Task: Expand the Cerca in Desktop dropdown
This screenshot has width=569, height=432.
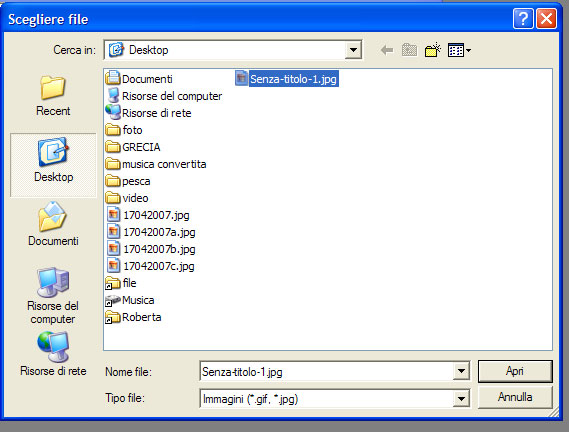Action: coord(353,50)
